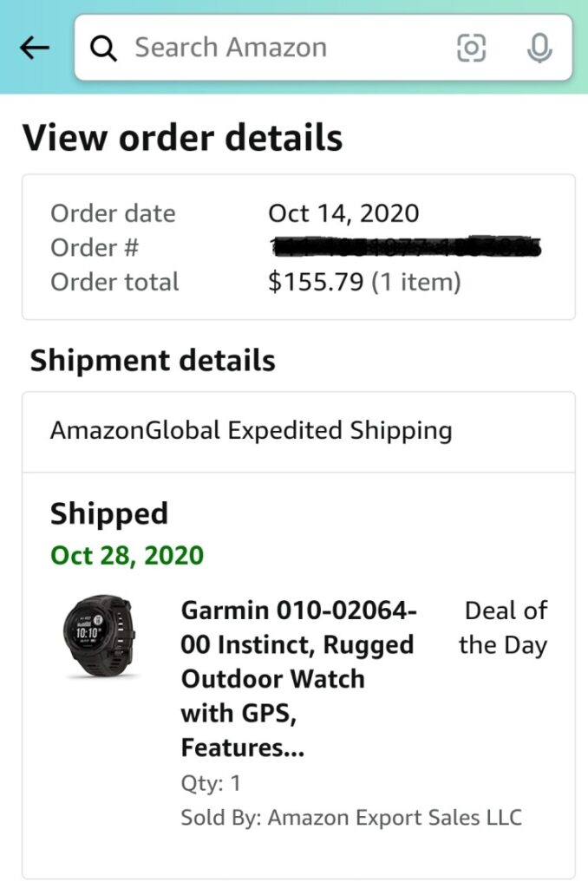Open camera lens search
The image size is (588, 888).
pyautogui.click(x=471, y=48)
